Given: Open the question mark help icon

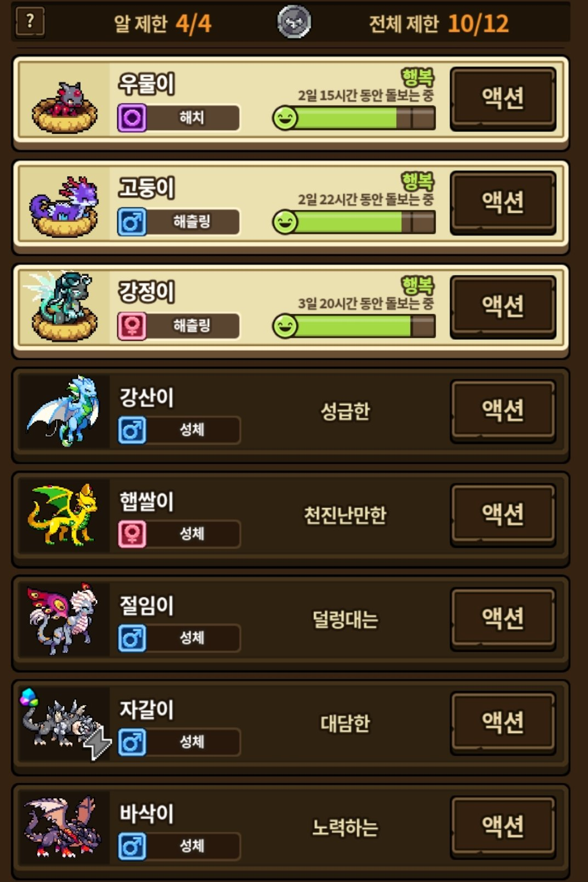Looking at the screenshot, I should tap(30, 22).
